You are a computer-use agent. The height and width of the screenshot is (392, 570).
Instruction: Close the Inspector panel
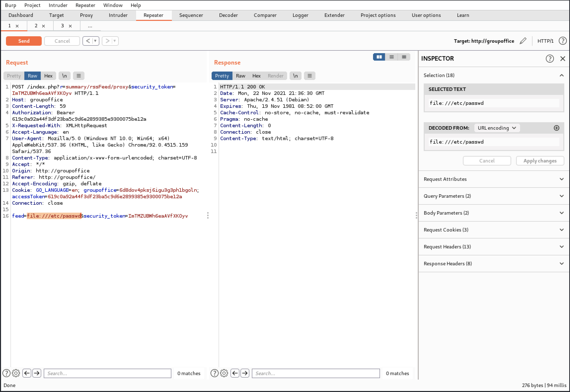[x=563, y=59]
